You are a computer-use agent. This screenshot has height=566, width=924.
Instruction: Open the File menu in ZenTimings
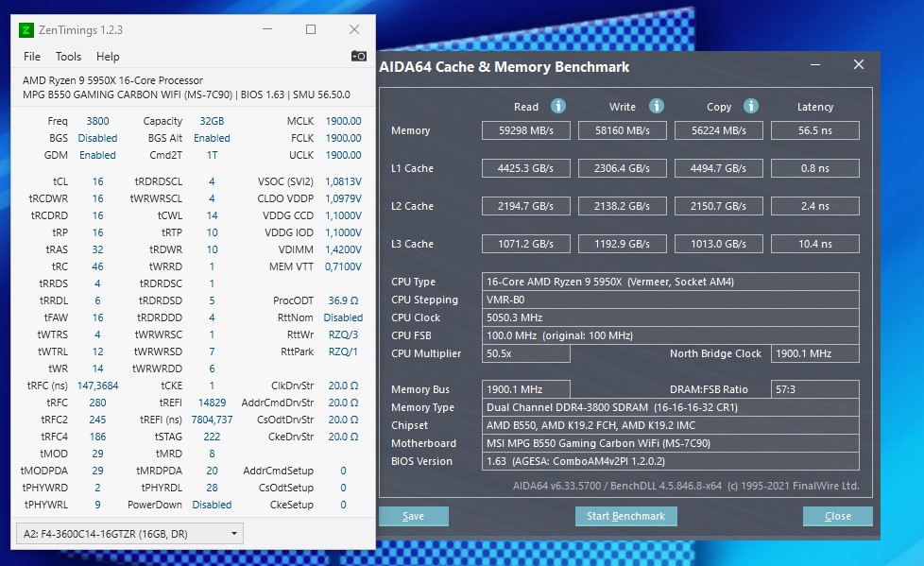pos(32,57)
